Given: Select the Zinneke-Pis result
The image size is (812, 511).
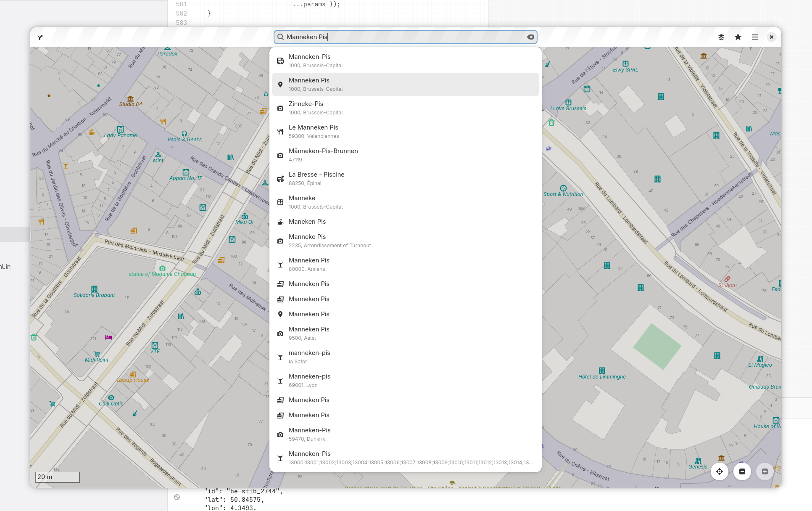Looking at the screenshot, I should click(x=405, y=108).
